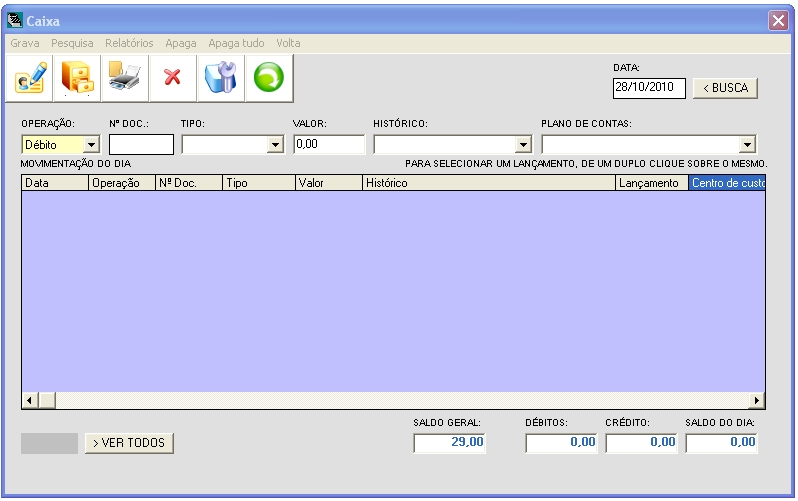This screenshot has height=501, width=798.
Task: Click the Busca button
Action: tap(725, 88)
